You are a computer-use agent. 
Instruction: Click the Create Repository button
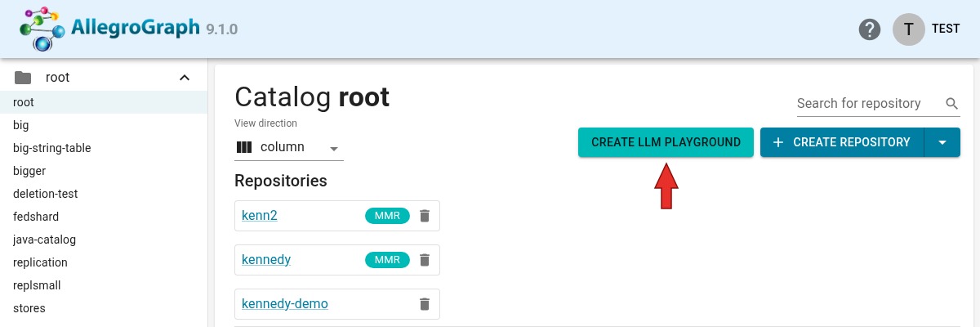coord(842,142)
